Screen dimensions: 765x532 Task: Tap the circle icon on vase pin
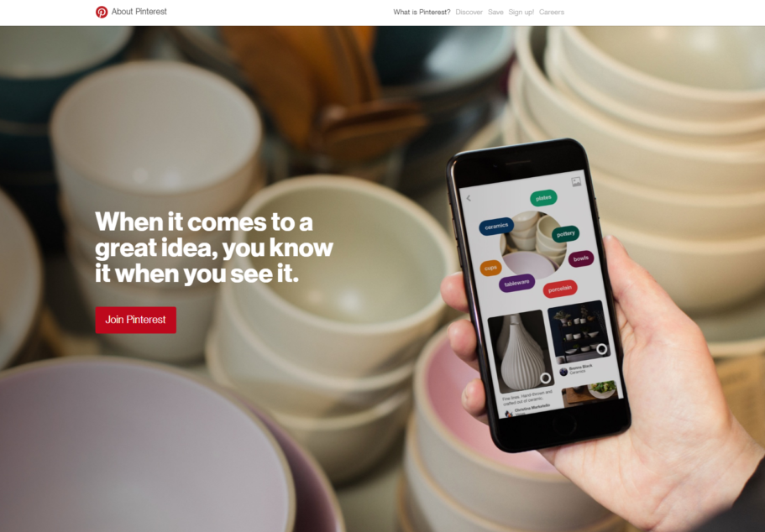click(x=546, y=378)
